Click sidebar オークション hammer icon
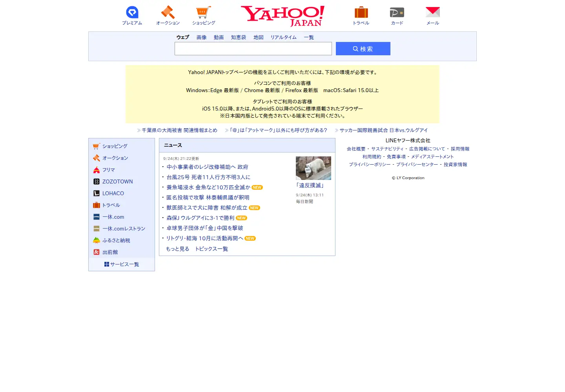Image resolution: width=565 pixels, height=392 pixels. (97, 158)
